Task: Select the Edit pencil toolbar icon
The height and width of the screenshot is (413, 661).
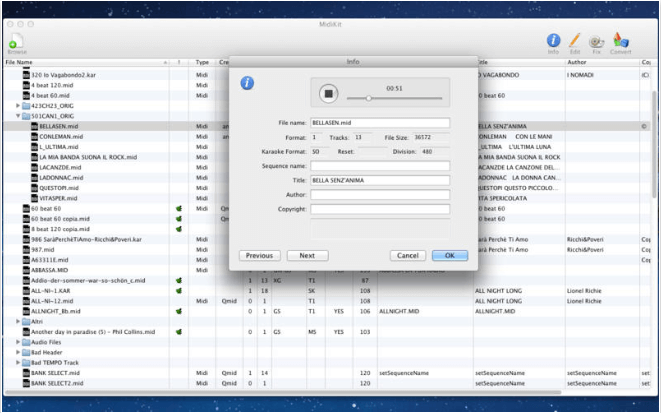Action: click(575, 44)
